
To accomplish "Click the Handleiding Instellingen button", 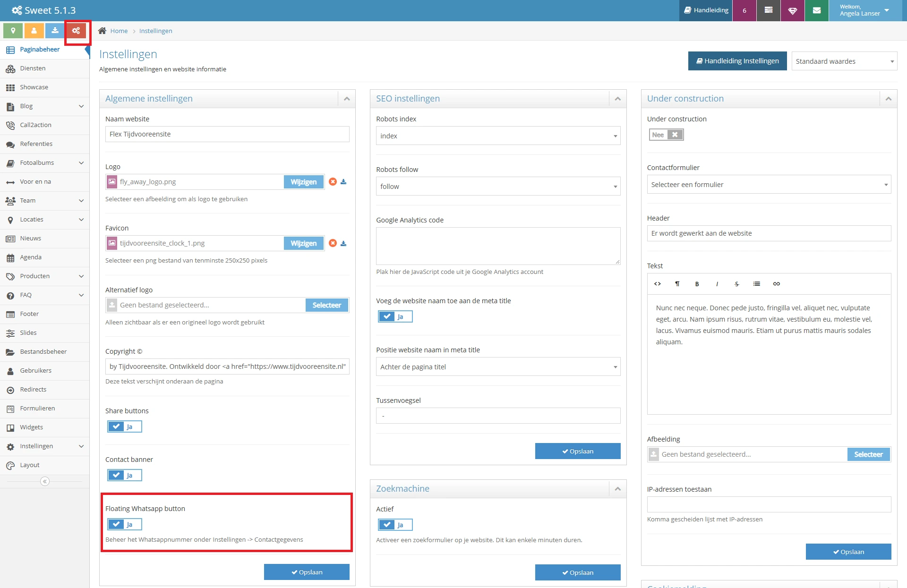I will (x=737, y=61).
